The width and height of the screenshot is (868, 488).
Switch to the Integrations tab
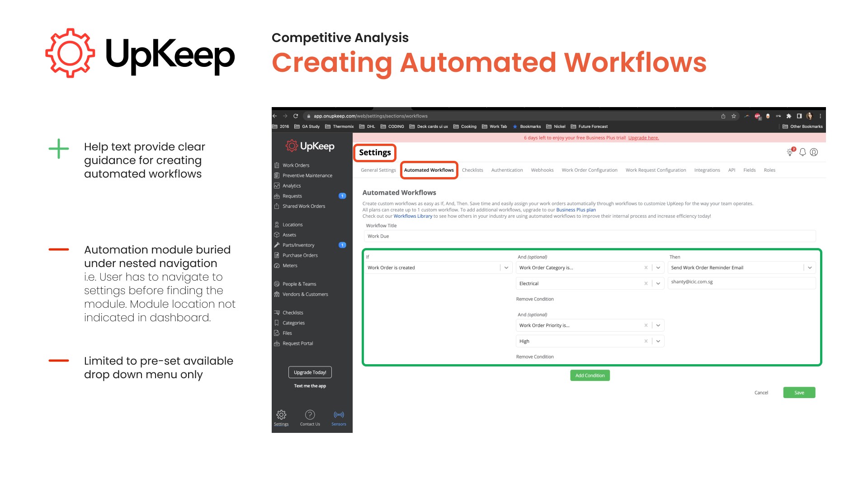point(707,170)
